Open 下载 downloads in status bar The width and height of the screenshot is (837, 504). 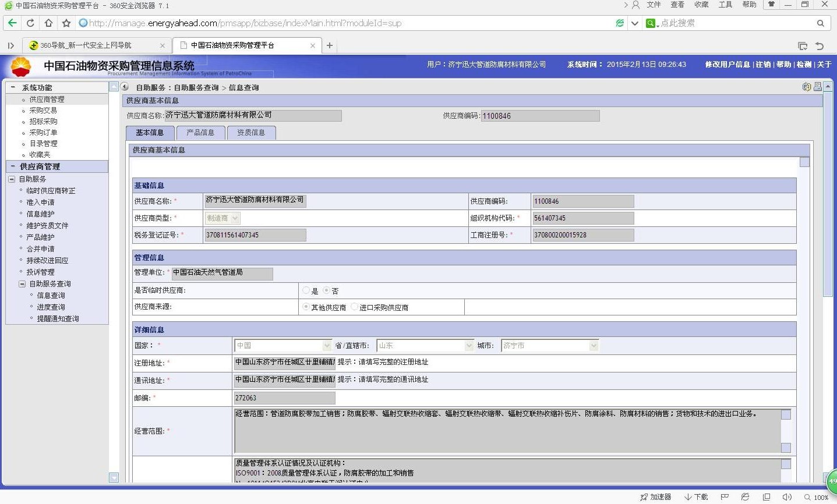[696, 497]
